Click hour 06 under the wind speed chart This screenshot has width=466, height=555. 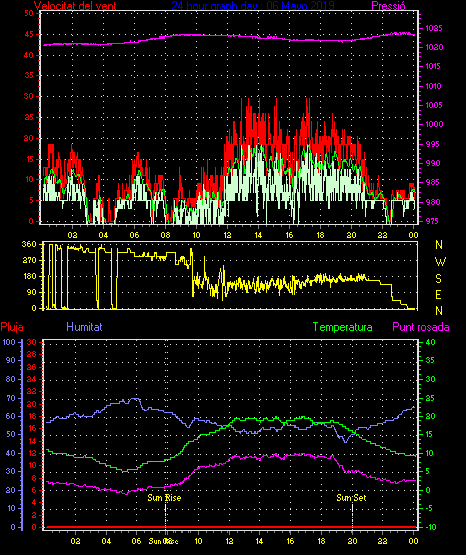pyautogui.click(x=134, y=235)
